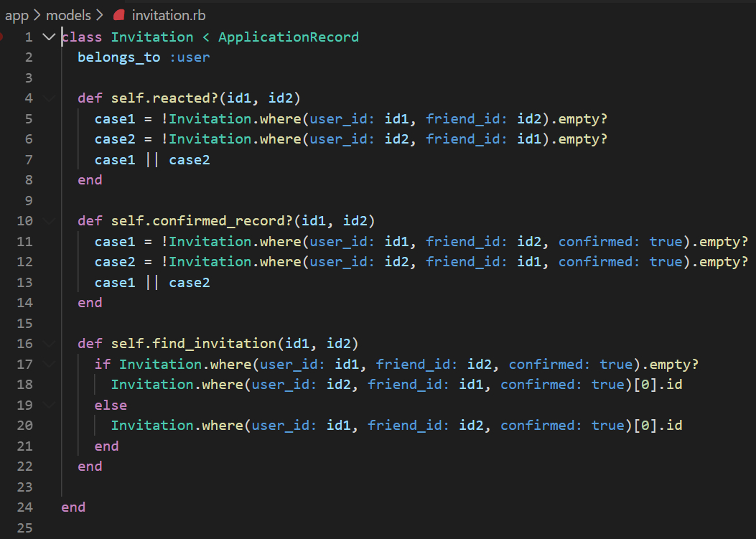Select line number 8 in the gutter
The width and height of the screenshot is (756, 539).
point(29,180)
